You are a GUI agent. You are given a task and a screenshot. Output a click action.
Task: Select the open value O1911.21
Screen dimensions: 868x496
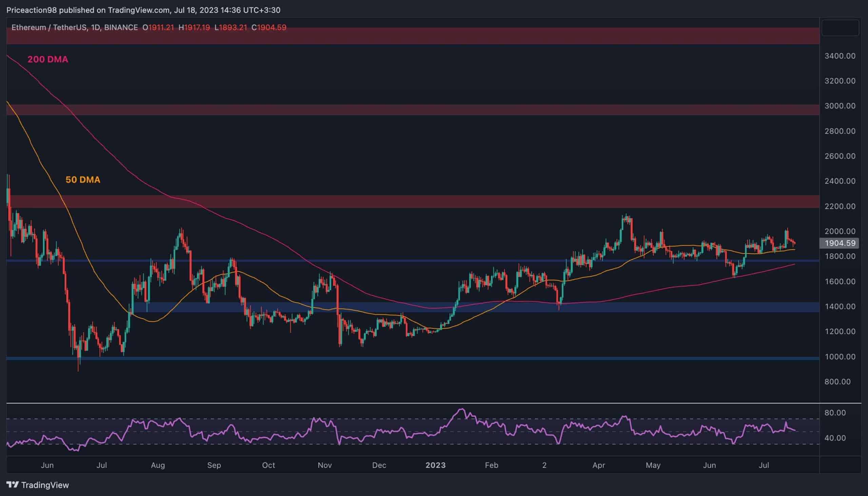point(158,27)
